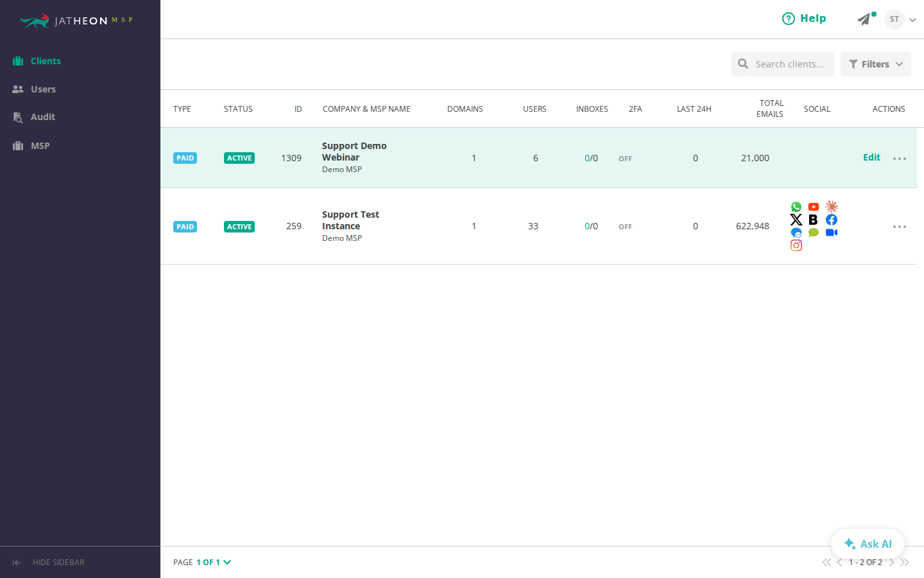This screenshot has width=924, height=578.
Task: Focus the Search clients field
Action: click(x=783, y=64)
